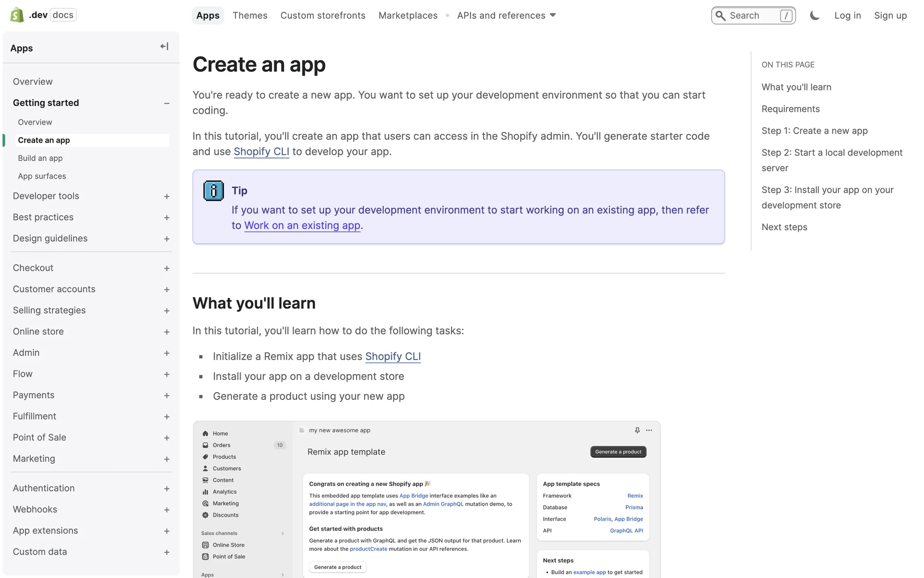Switch to the Themes tab

(x=250, y=15)
